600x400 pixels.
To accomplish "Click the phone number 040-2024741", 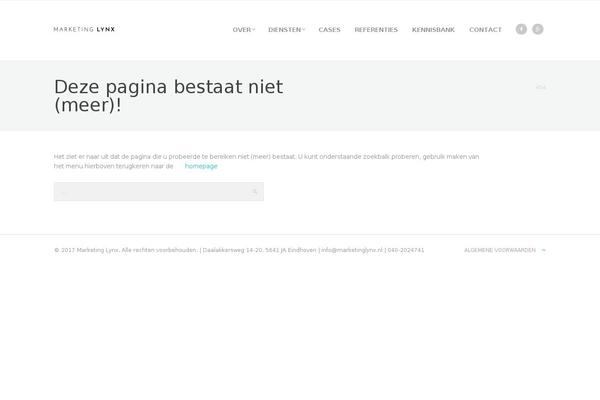I will pos(406,250).
